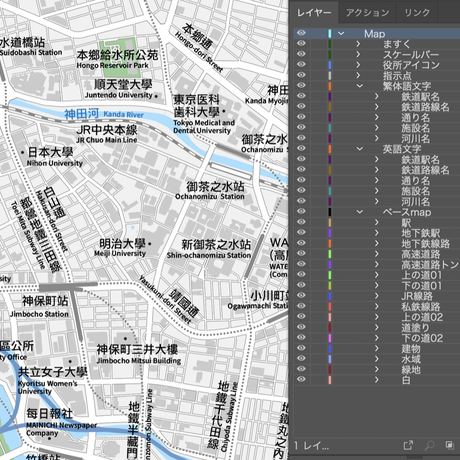Collapse the Map layer chevron
460x460 pixels.
click(x=341, y=33)
